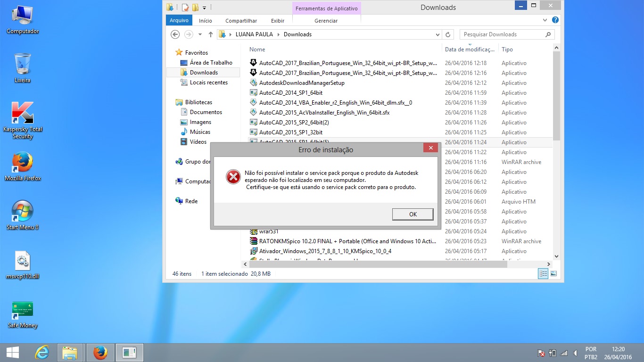644x362 pixels.
Task: Click the search magnifier icon
Action: pos(548,34)
